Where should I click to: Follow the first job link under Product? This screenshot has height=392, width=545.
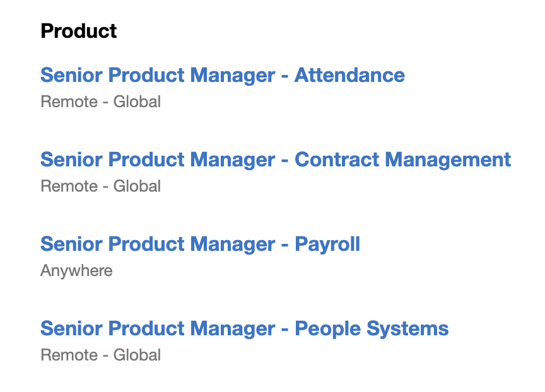223,75
